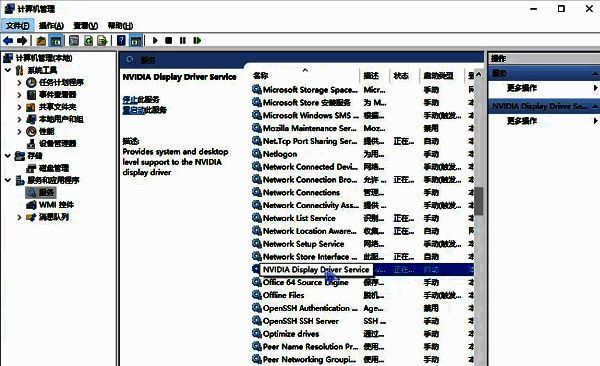Open the 操作(A) menu

51,26
